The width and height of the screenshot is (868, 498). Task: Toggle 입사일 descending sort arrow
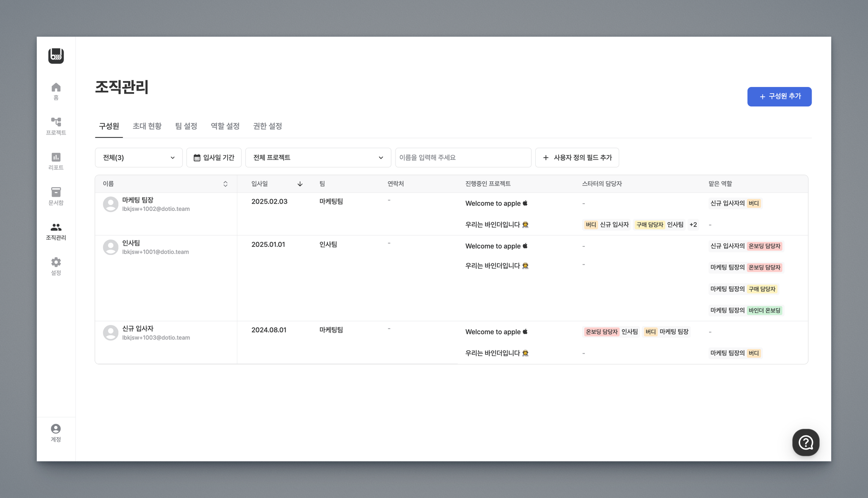pyautogui.click(x=300, y=184)
